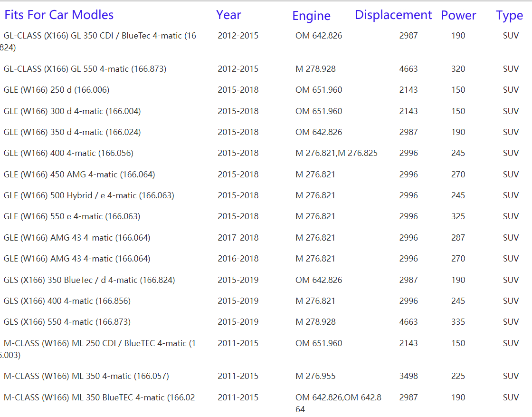Screen dimensions: 532x417
Task: Click the 3498 displacement value
Action: pos(408,376)
